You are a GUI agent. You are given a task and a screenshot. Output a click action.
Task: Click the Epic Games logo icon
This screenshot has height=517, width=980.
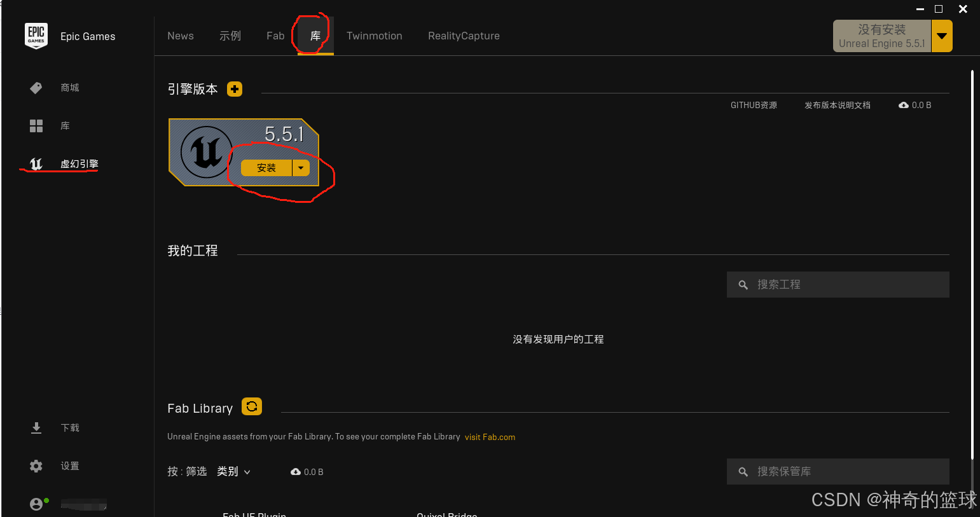(x=36, y=36)
